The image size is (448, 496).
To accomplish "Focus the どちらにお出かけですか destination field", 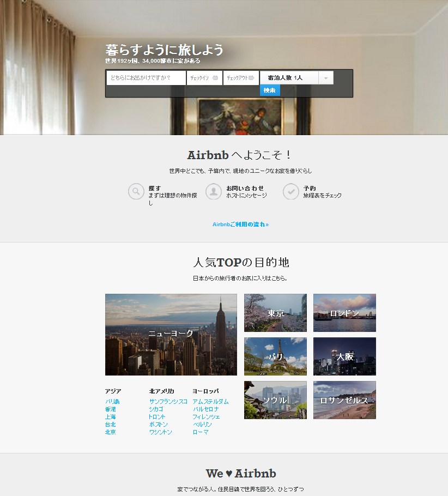I will pos(146,78).
